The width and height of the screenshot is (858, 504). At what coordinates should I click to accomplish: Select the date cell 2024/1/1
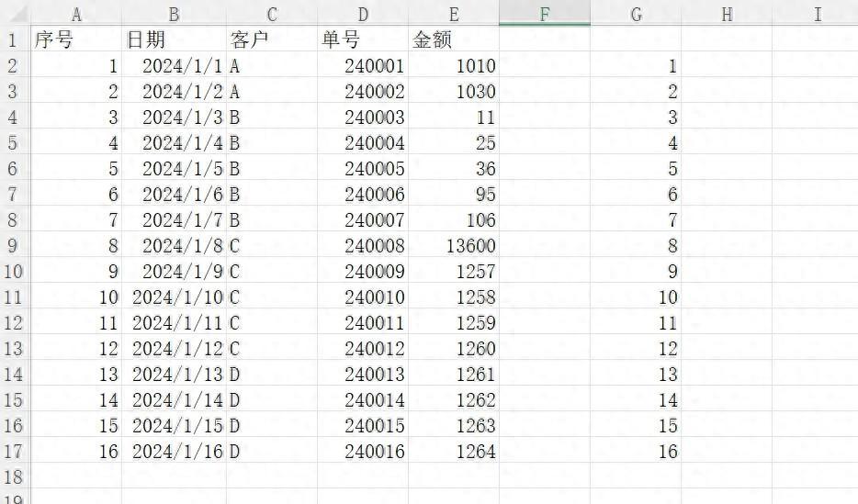174,65
